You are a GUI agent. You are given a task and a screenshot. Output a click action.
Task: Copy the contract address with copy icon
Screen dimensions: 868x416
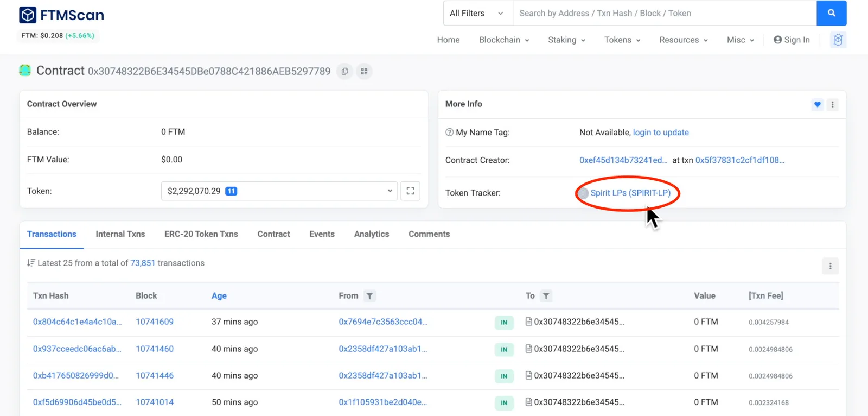point(344,71)
